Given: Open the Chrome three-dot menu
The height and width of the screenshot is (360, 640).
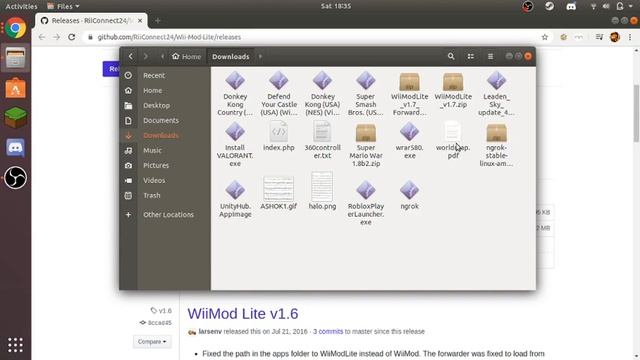Looking at the screenshot, I should point(630,37).
